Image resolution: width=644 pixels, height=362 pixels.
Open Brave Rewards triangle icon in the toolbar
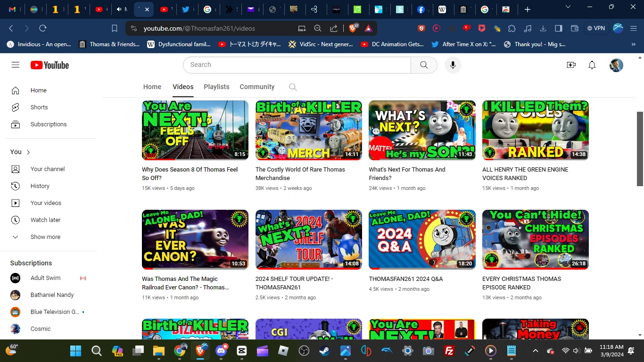(x=368, y=28)
